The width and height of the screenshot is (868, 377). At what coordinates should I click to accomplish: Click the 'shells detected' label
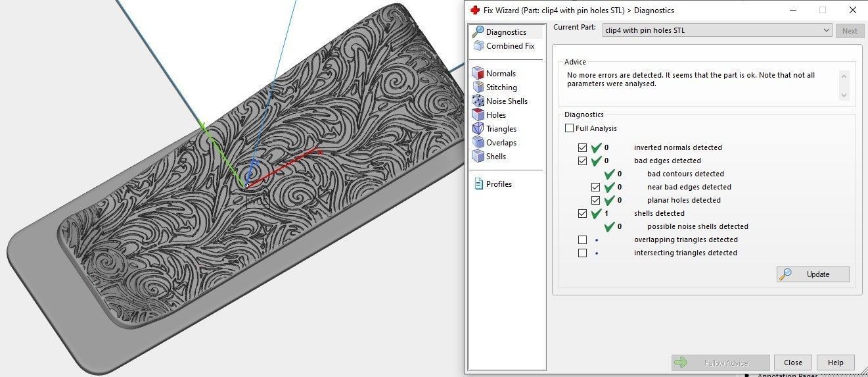pyautogui.click(x=659, y=213)
